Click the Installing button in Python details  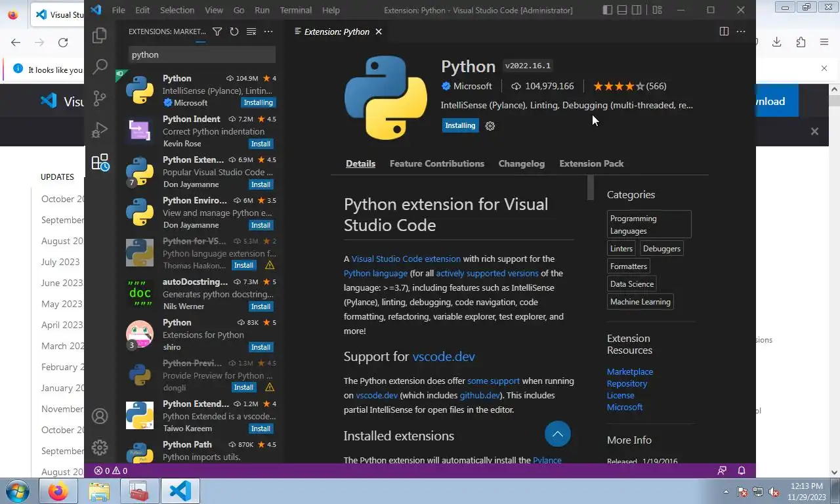(x=460, y=125)
